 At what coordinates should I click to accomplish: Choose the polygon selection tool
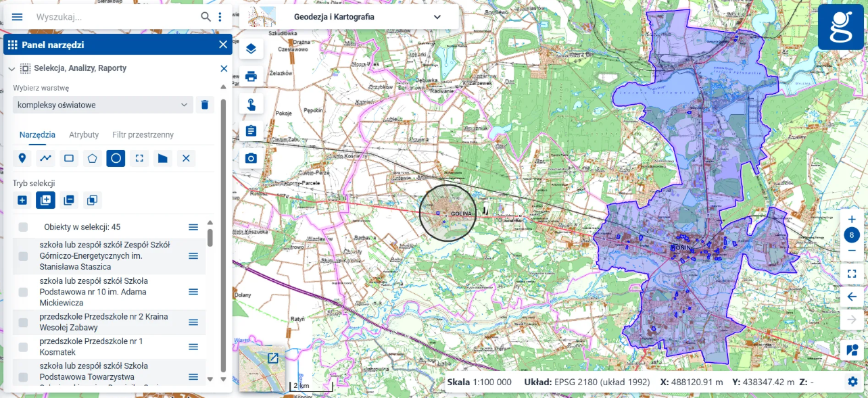pyautogui.click(x=92, y=159)
